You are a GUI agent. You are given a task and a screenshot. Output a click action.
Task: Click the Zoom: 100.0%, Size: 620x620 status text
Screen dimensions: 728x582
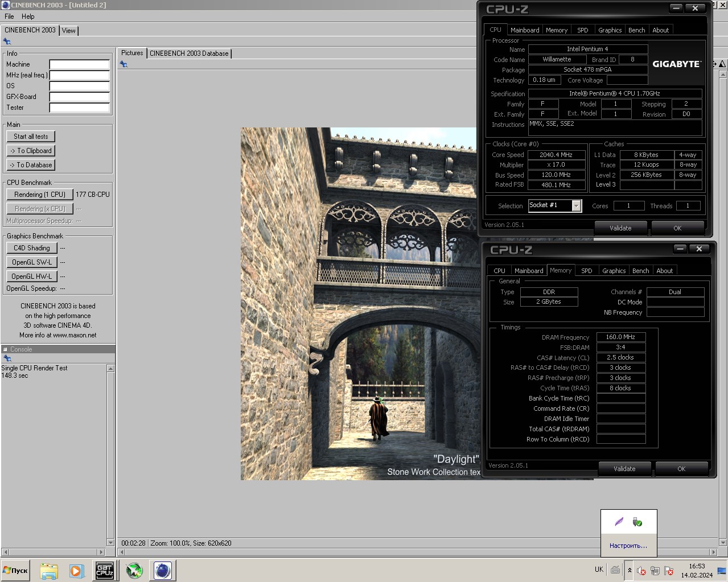(191, 543)
